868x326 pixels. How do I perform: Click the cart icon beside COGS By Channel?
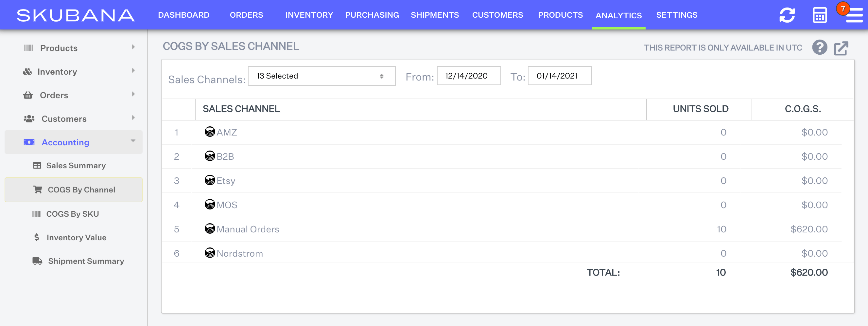pos(38,190)
